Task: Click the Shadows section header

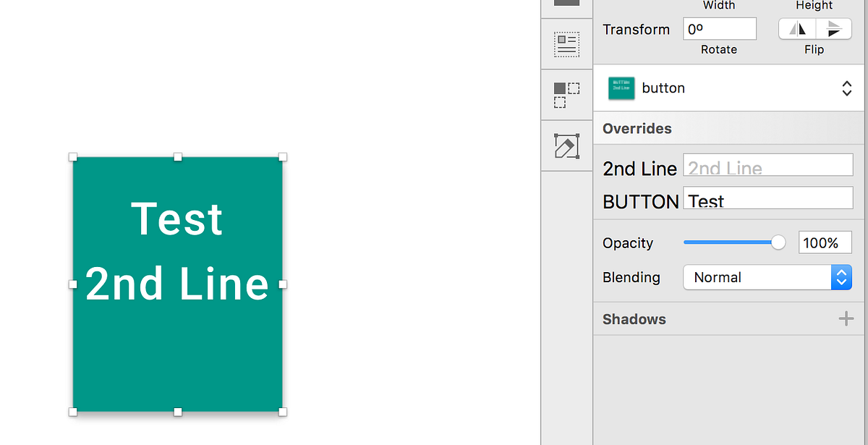Action: 634,318
